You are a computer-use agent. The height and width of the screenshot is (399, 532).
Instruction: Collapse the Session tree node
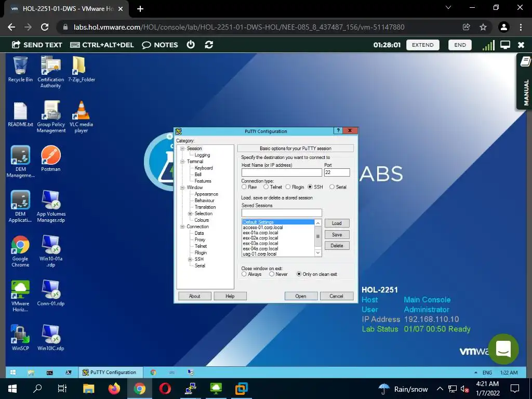point(182,149)
